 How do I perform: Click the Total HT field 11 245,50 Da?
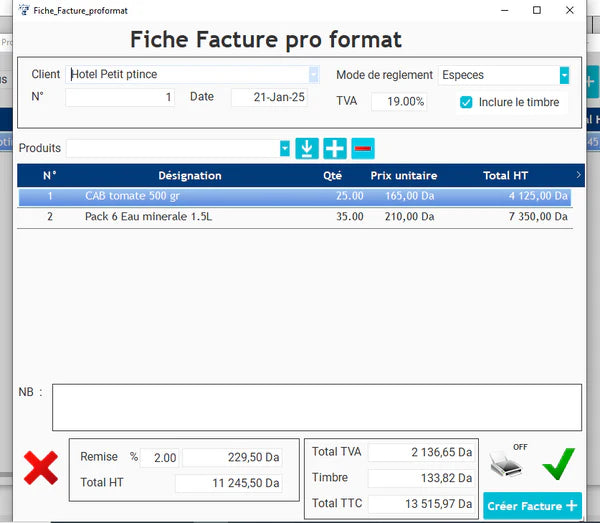click(x=229, y=483)
